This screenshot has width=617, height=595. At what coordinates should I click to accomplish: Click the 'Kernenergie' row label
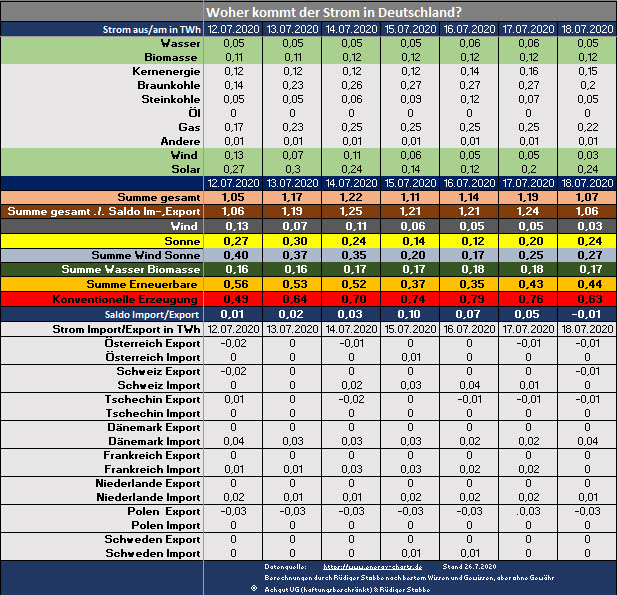[166, 72]
